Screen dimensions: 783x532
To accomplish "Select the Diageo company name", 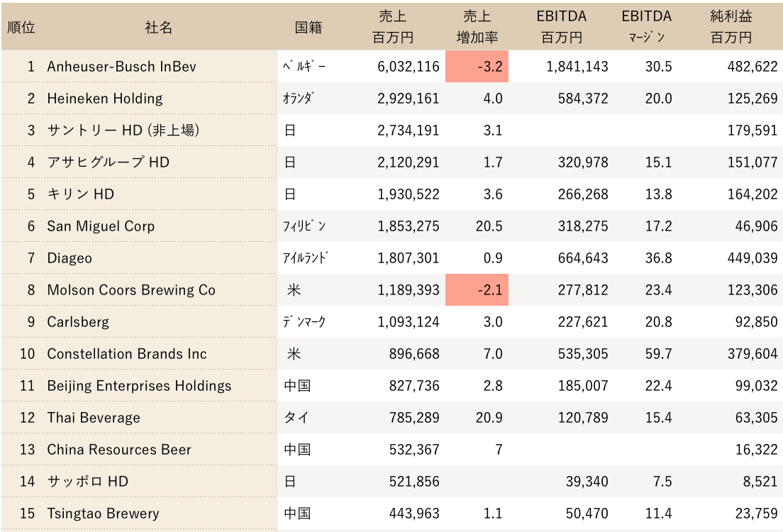I will (70, 258).
